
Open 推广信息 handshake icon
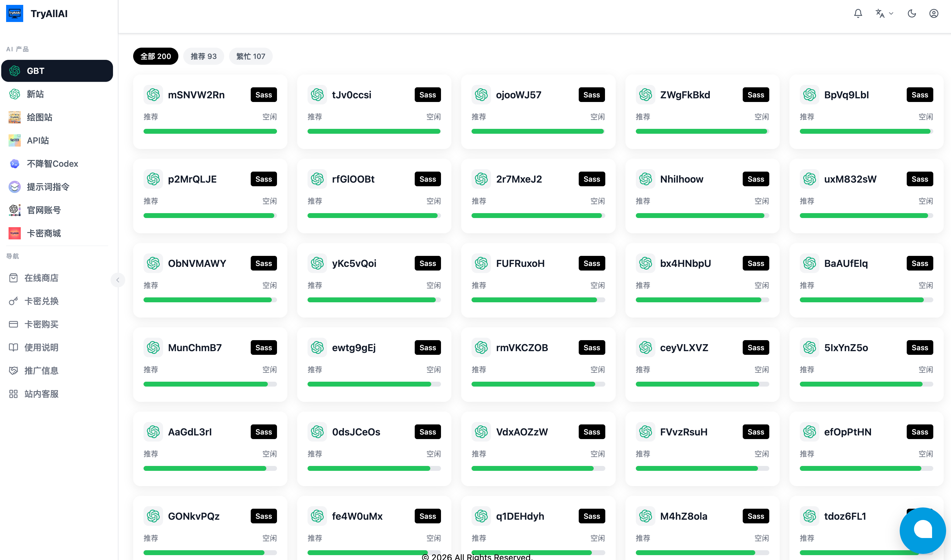point(13,371)
